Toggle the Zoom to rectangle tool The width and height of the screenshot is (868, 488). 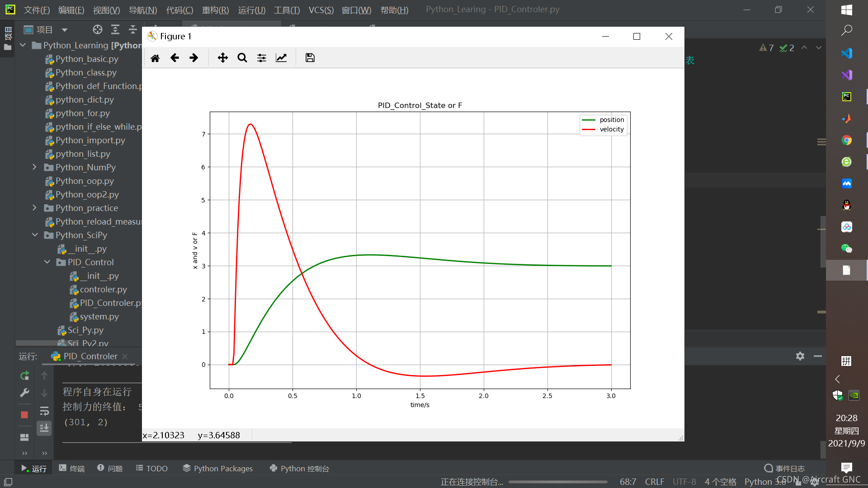[x=242, y=58]
